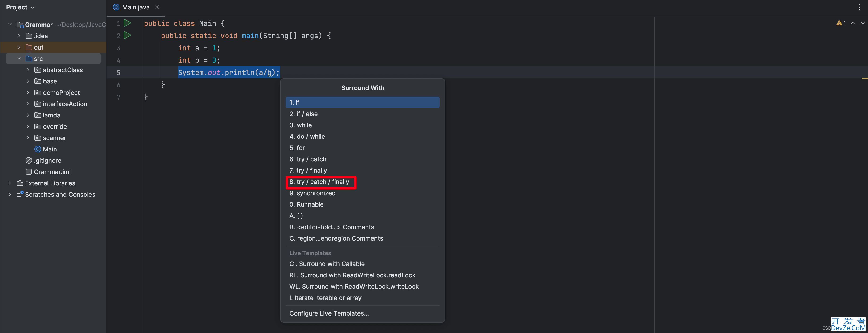Screen dimensions: 868x333
Task: Collapse the src folder
Action: (19, 58)
